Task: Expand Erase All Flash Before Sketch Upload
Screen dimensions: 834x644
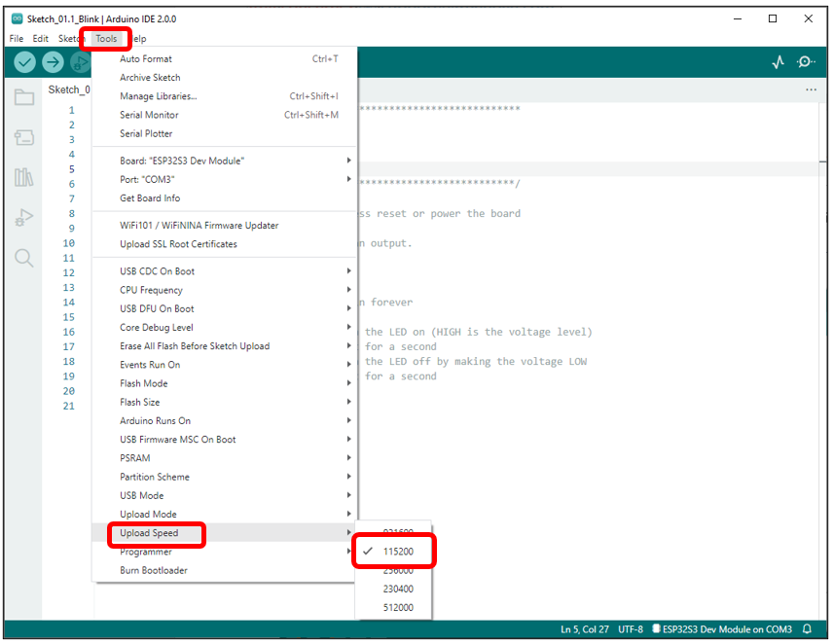Action: pyautogui.click(x=224, y=345)
